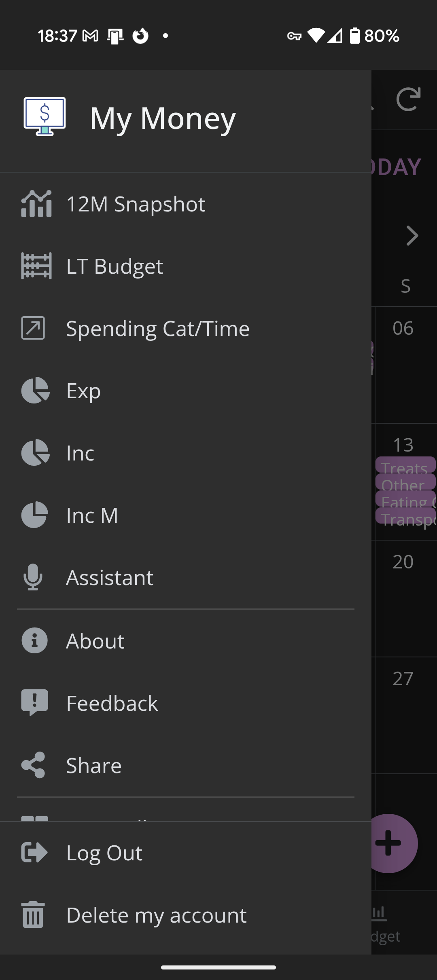The image size is (437, 980).
Task: Go to next month with the chevron arrow
Action: (x=412, y=236)
